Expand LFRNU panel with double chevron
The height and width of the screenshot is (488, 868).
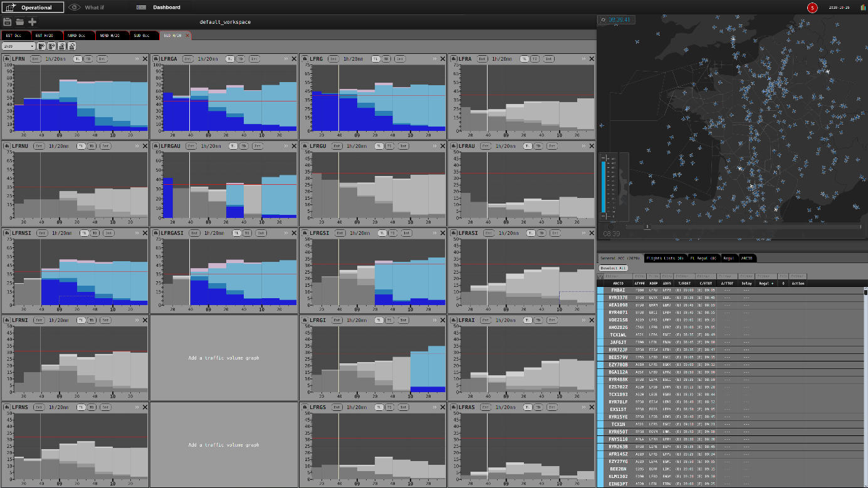pos(136,146)
